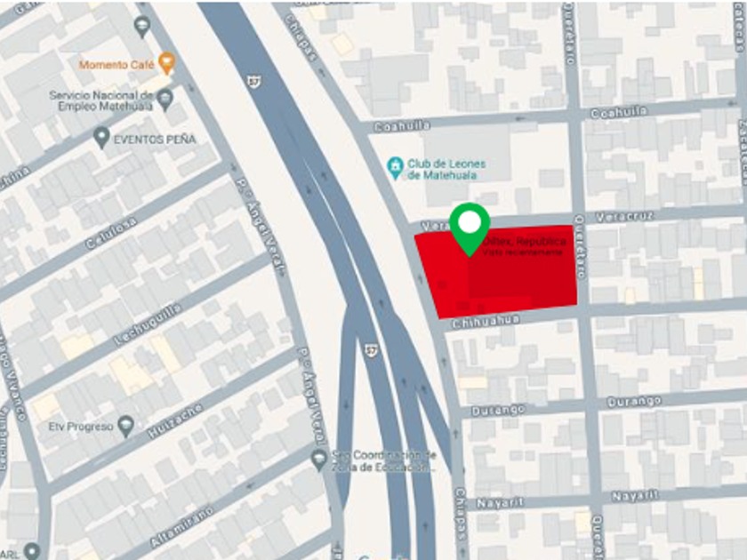Image resolution: width=747 pixels, height=560 pixels.
Task: Click the top-left grey map pin
Action: 142,28
